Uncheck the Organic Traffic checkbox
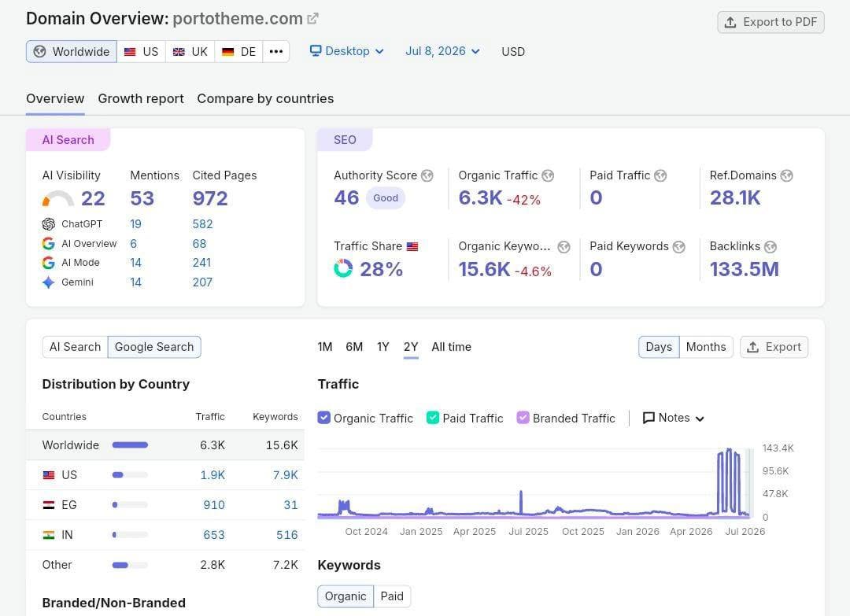 324,418
